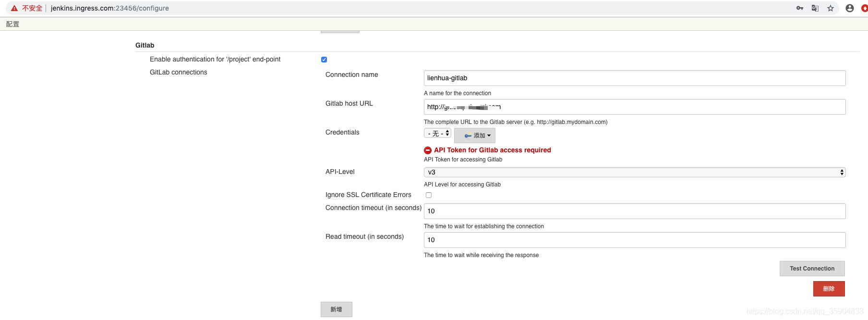The image size is (868, 320).
Task: Click the 'API-Level' field label
Action: (x=340, y=172)
